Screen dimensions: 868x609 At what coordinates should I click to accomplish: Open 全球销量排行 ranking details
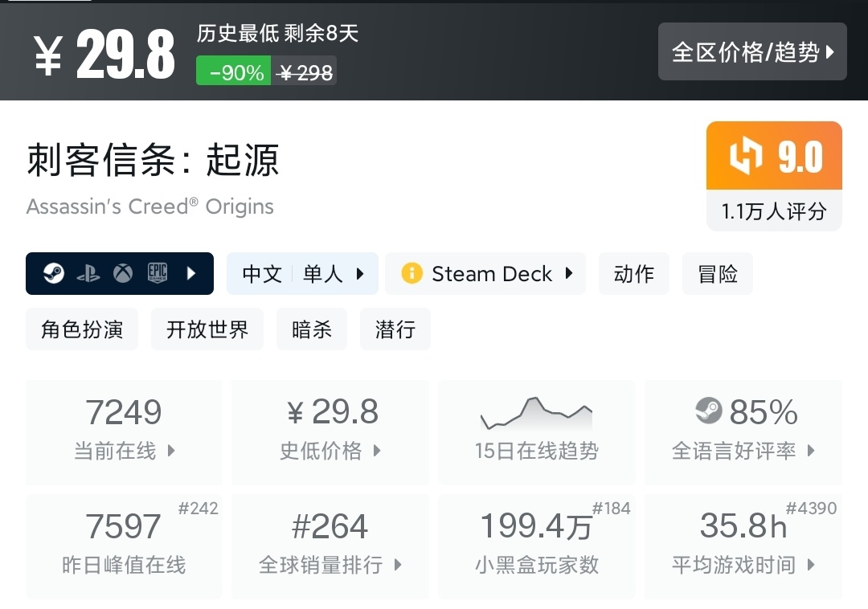point(330,546)
